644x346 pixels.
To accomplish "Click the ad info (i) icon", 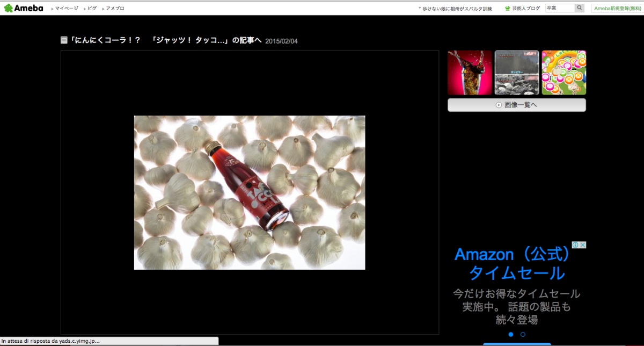I will click(x=575, y=245).
